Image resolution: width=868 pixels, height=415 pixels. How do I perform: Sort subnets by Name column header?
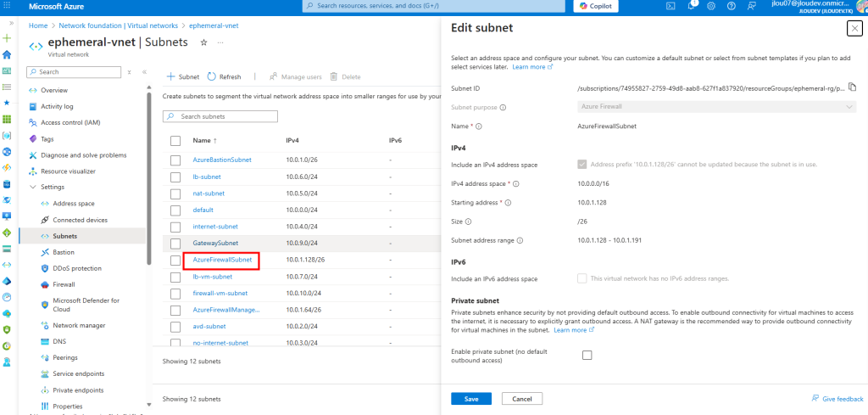tap(204, 141)
